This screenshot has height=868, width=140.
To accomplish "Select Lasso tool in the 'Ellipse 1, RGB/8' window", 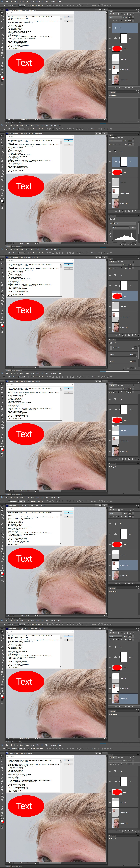I will click(2, 266).
